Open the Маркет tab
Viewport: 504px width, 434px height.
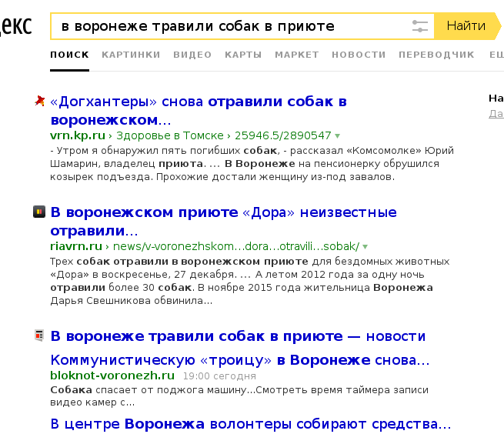pos(296,55)
